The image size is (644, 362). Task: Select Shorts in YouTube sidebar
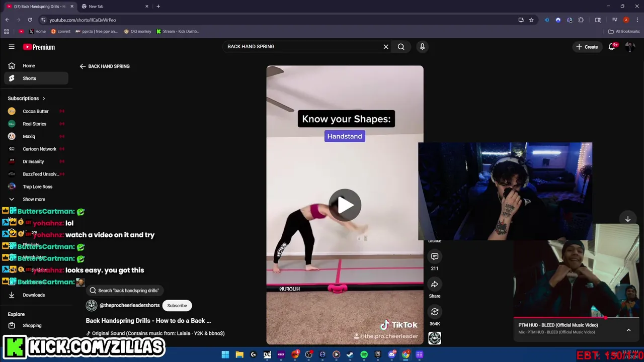[x=35, y=78]
